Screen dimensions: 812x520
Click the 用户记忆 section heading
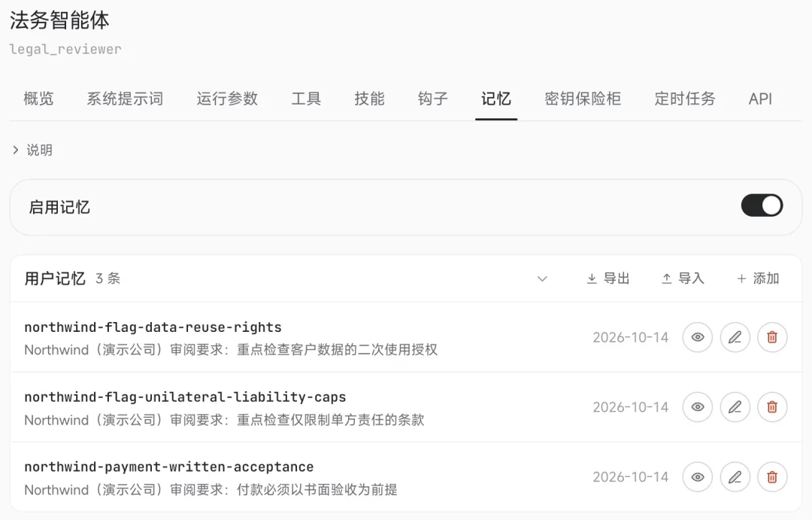(x=55, y=278)
